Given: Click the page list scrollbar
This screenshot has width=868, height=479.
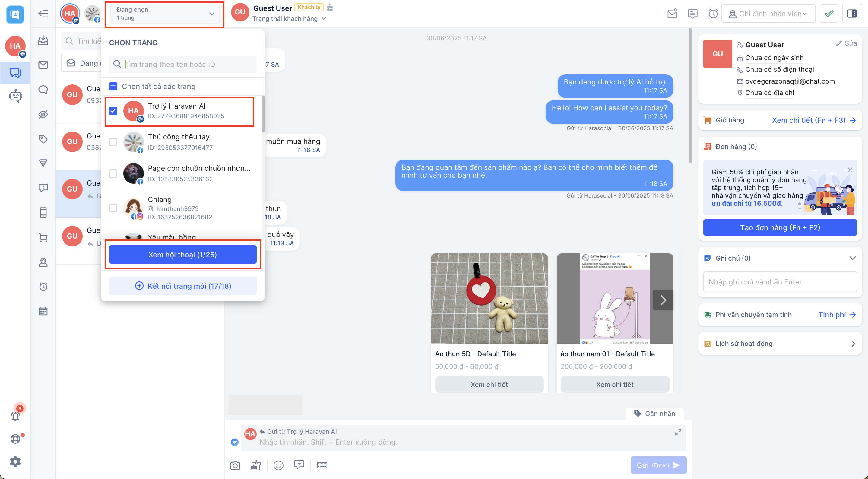Looking at the screenshot, I should click(263, 115).
